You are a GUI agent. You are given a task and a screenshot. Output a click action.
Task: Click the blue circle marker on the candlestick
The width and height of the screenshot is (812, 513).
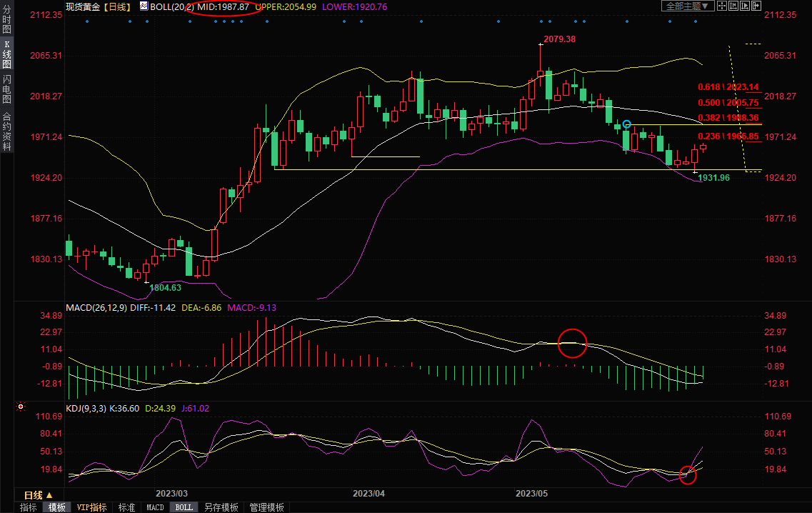[627, 124]
